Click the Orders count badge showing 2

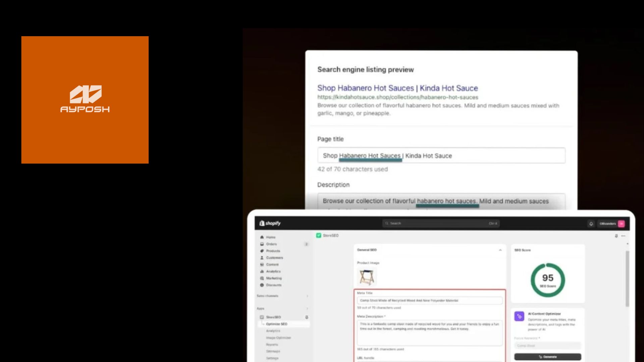coord(306,244)
